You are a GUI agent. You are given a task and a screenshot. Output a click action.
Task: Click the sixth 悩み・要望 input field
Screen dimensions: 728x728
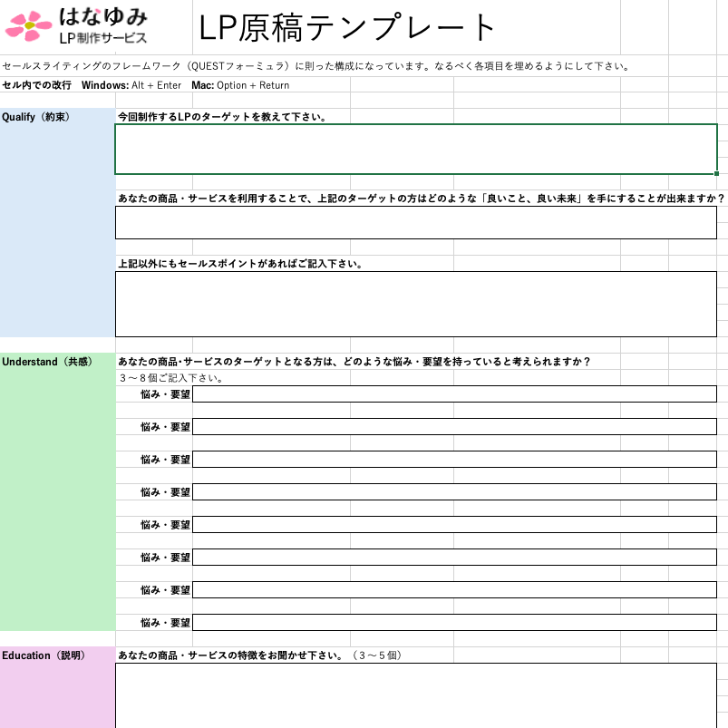(453, 558)
